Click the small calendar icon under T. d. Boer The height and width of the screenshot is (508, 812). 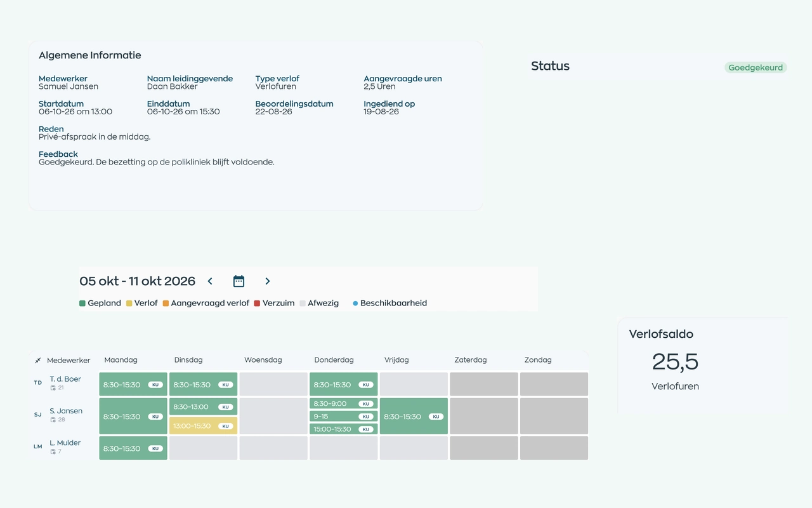click(x=53, y=388)
